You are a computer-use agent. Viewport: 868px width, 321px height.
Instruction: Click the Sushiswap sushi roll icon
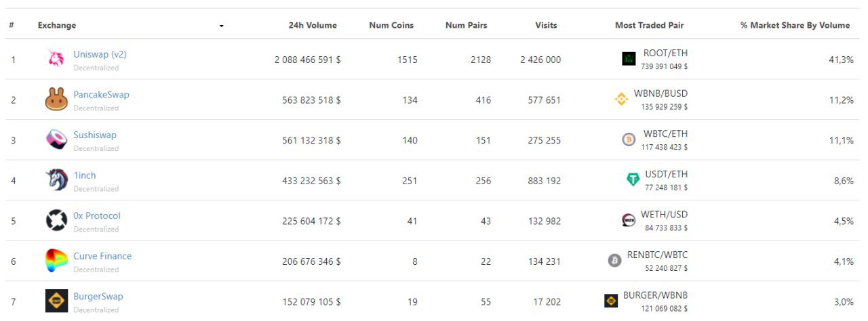pos(56,140)
